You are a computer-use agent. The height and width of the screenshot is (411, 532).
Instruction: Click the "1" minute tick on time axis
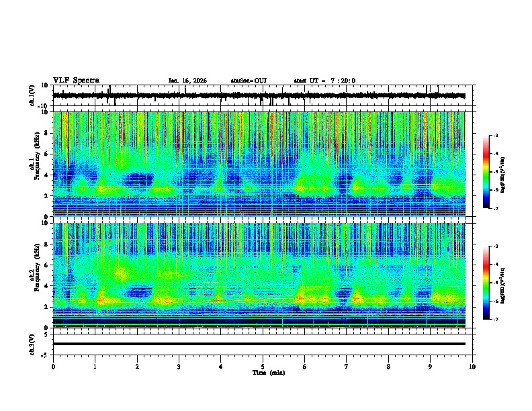point(95,367)
